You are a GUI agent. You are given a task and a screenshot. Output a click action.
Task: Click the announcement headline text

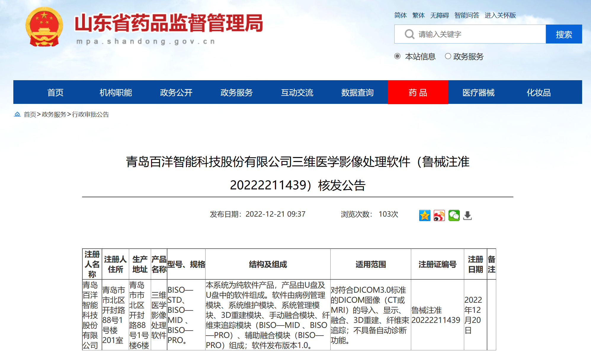point(298,173)
